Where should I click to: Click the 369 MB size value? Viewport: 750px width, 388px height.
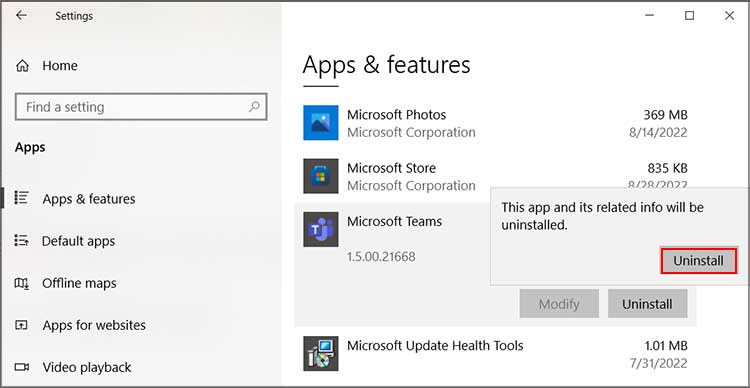click(x=665, y=115)
